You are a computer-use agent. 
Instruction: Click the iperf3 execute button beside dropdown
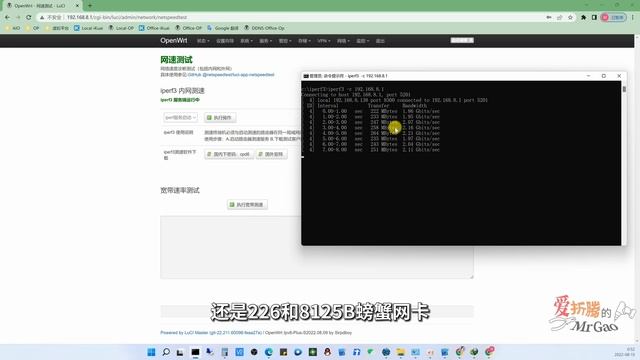(x=220, y=118)
